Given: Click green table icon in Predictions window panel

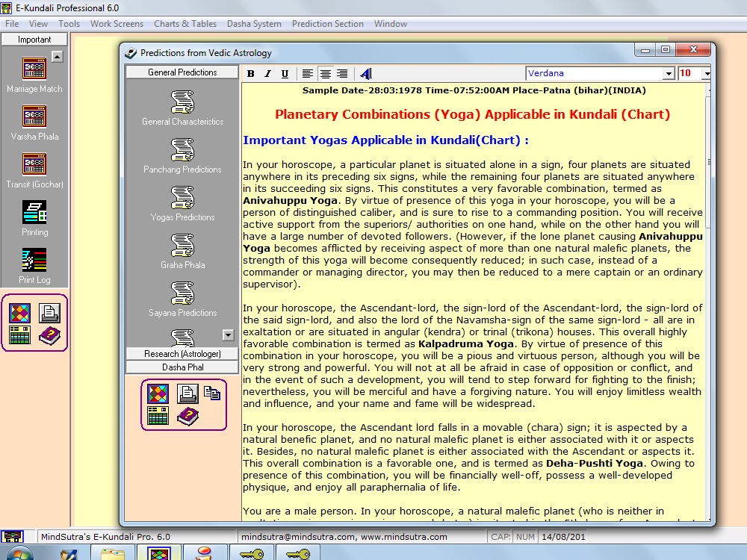Looking at the screenshot, I should pyautogui.click(x=158, y=416).
